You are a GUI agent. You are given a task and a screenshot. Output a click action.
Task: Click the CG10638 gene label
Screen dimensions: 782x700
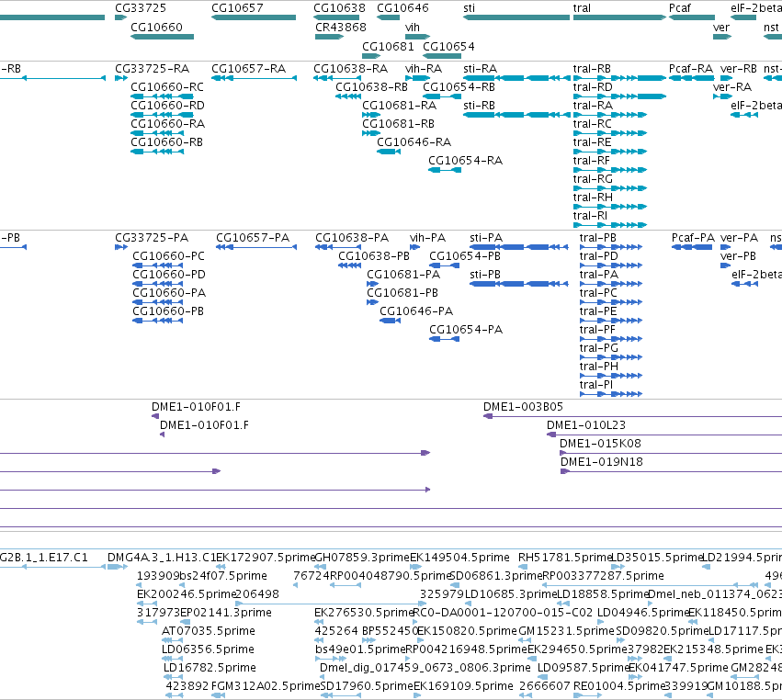click(339, 8)
